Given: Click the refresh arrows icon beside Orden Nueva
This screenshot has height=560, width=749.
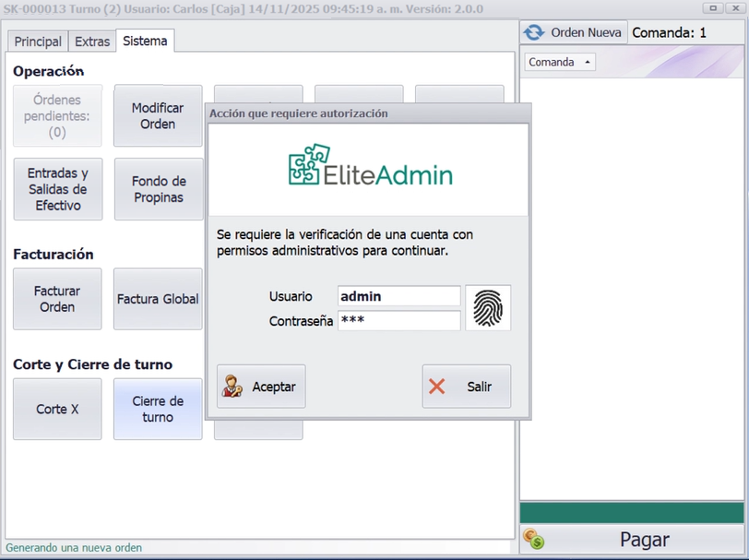Looking at the screenshot, I should (533, 32).
